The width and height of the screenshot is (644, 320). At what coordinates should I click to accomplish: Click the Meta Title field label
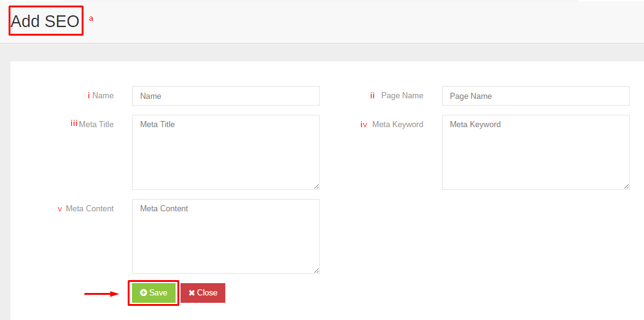96,124
